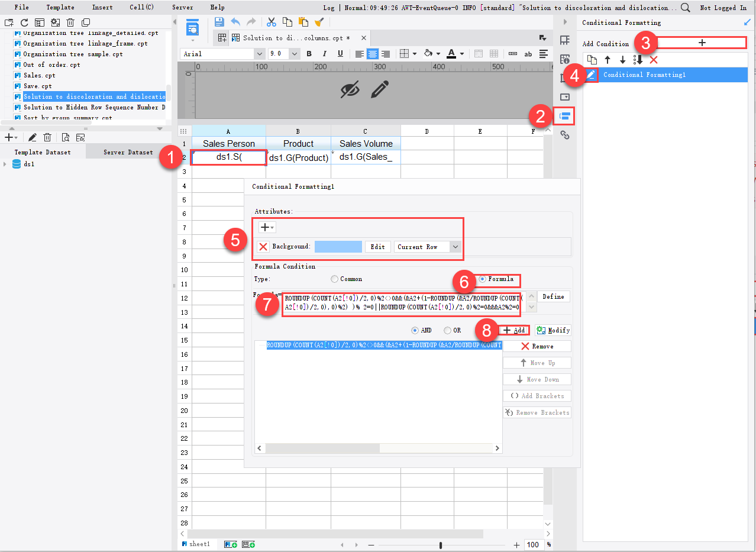Click the blue Background color swatch

(x=338, y=247)
